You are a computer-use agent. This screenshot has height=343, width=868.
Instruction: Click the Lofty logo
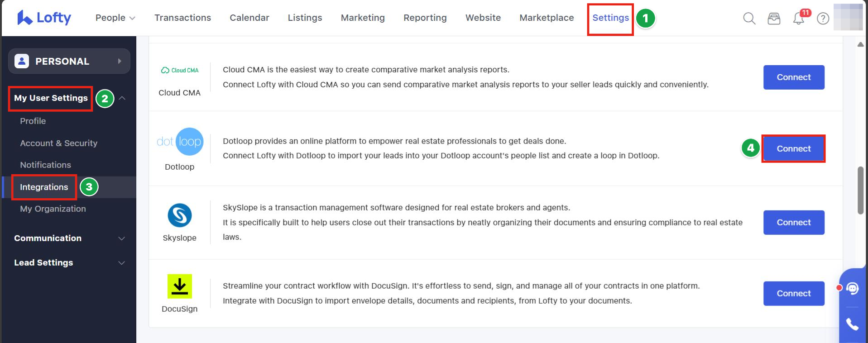pyautogui.click(x=44, y=18)
